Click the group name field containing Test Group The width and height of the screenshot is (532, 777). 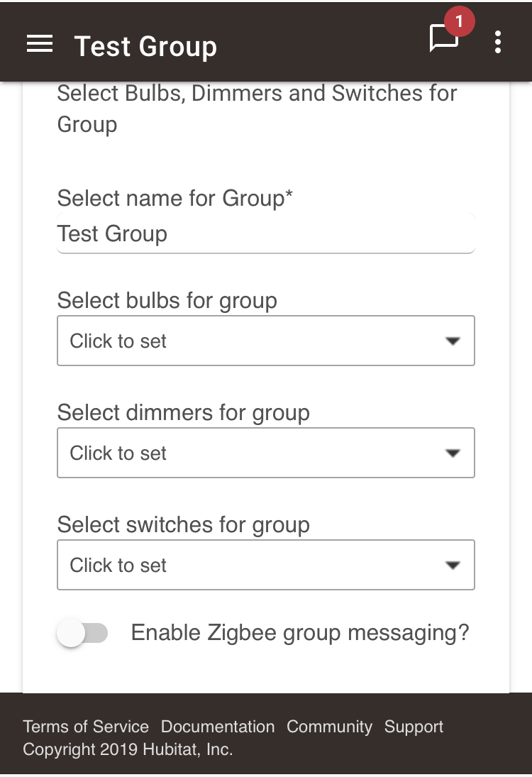[266, 233]
